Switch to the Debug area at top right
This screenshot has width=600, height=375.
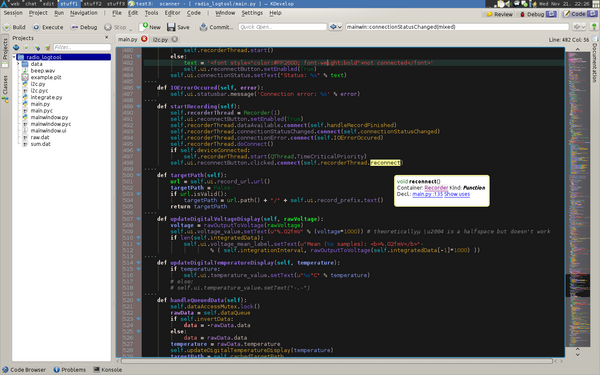point(537,14)
